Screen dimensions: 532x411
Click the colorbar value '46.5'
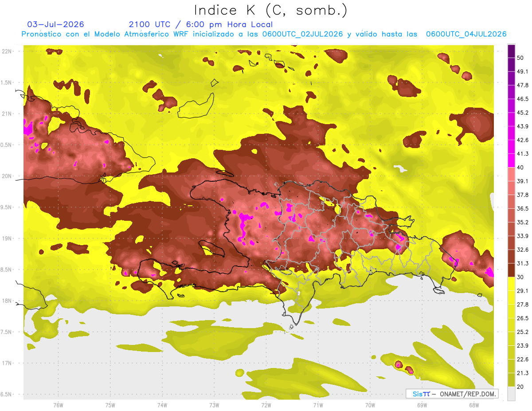pyautogui.click(x=523, y=99)
